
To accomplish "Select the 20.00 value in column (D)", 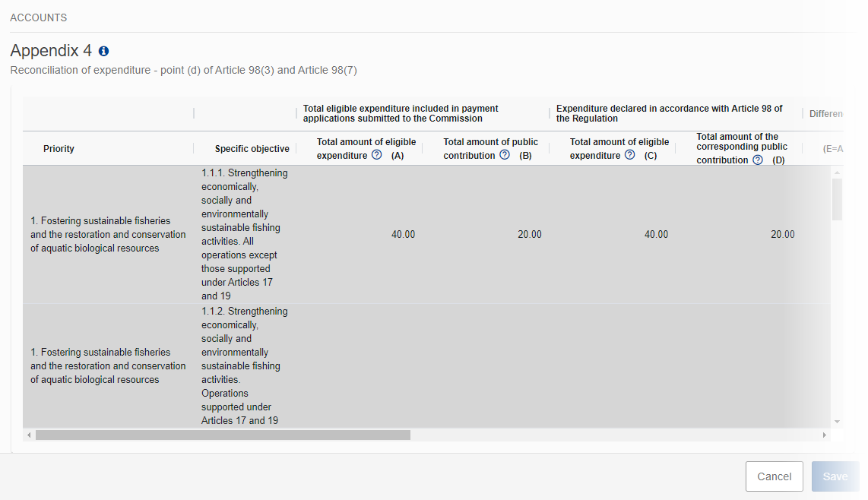I will click(782, 235).
